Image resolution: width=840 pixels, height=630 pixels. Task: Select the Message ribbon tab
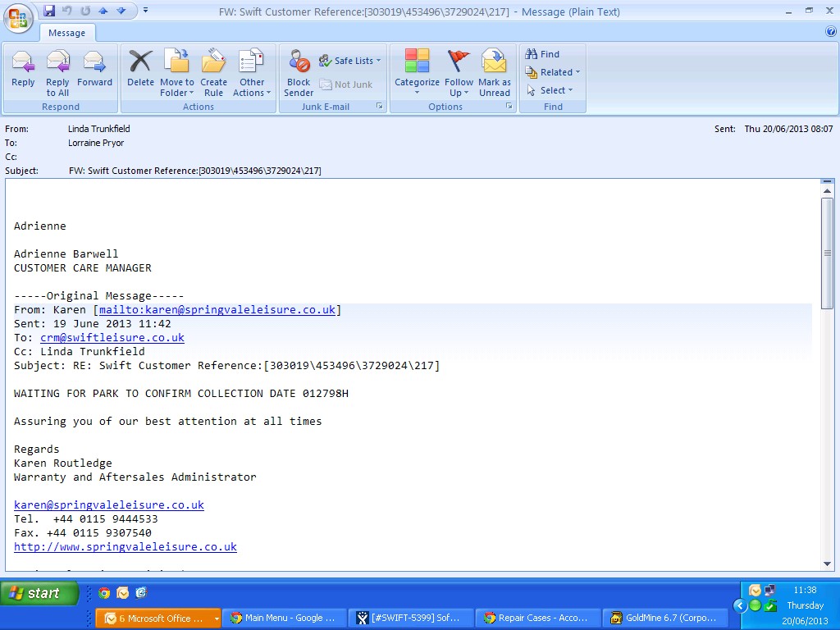(66, 33)
